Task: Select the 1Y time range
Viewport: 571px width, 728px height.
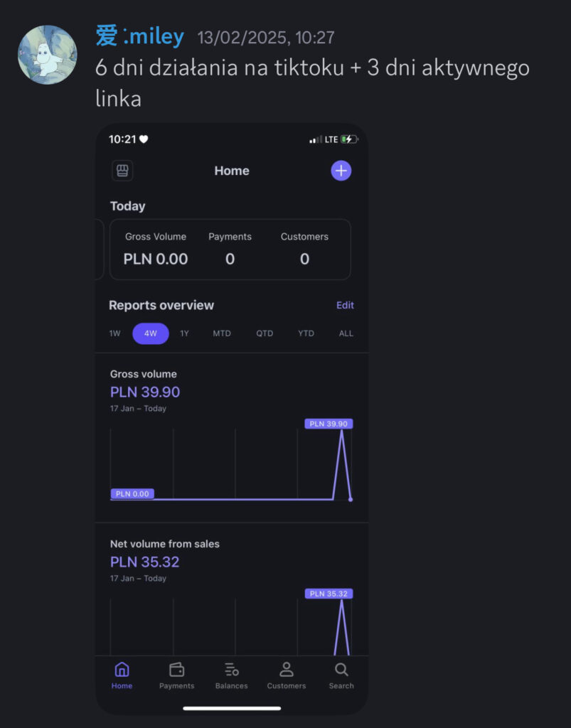Action: 184,333
